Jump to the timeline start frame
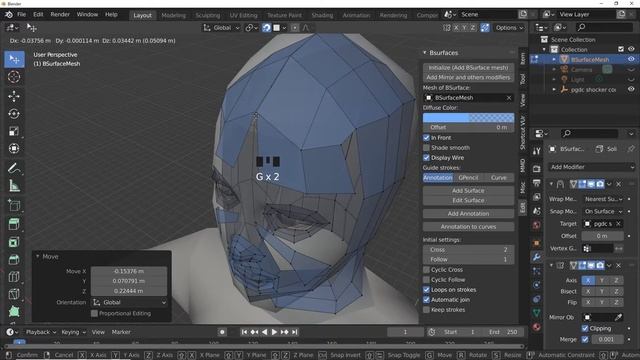This screenshot has height=360, width=640. click(x=244, y=332)
